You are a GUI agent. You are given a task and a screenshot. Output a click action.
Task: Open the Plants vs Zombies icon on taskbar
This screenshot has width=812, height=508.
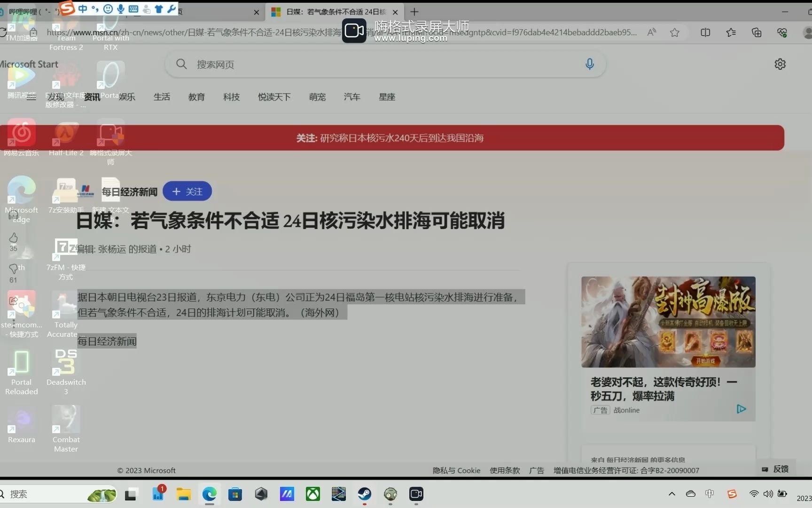390,494
